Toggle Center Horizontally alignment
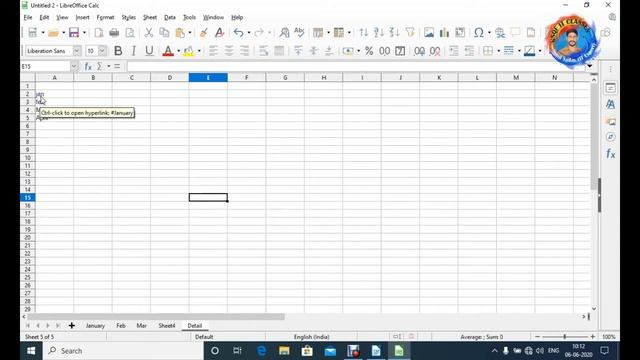The image size is (640, 360). 229,51
